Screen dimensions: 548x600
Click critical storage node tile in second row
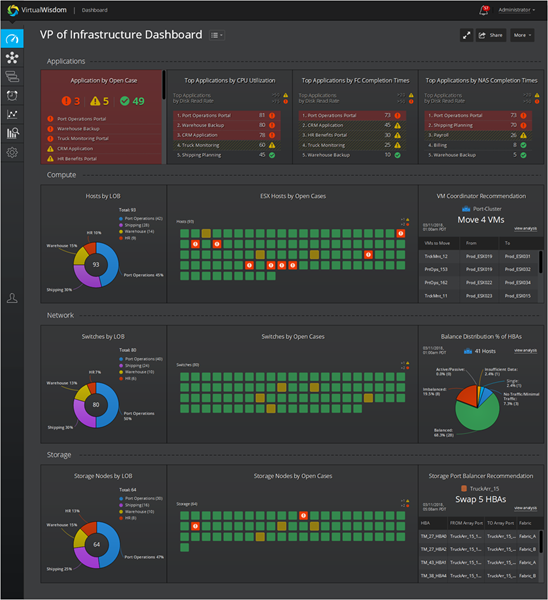click(195, 527)
